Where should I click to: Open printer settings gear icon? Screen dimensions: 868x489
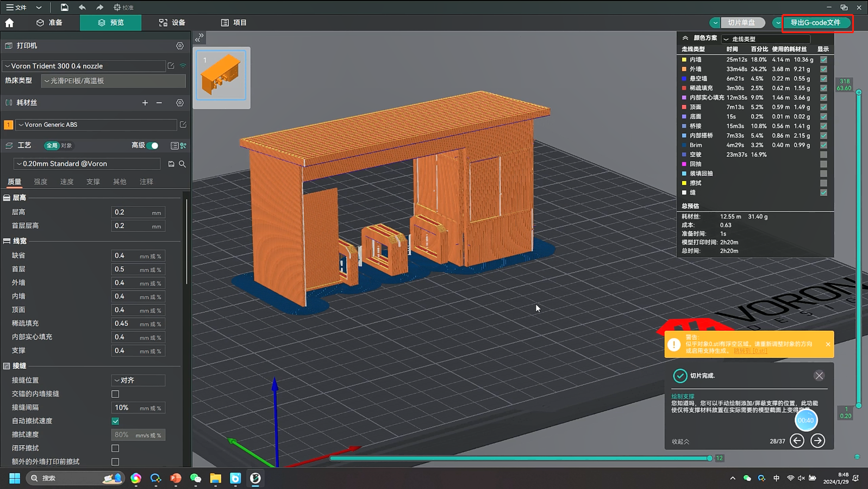click(180, 46)
